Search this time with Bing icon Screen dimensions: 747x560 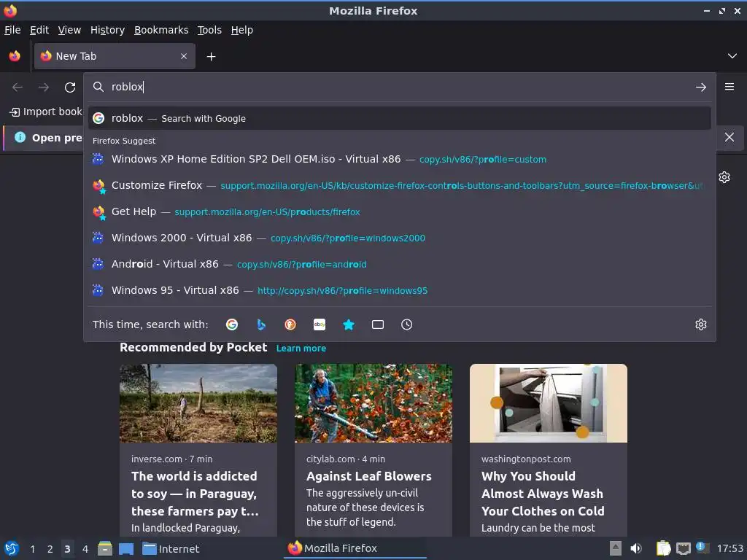[261, 324]
